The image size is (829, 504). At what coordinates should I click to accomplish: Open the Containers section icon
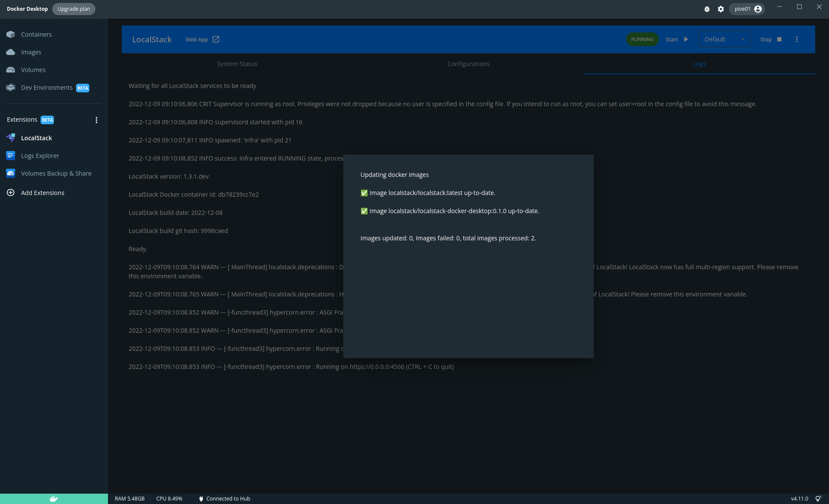tap(11, 35)
